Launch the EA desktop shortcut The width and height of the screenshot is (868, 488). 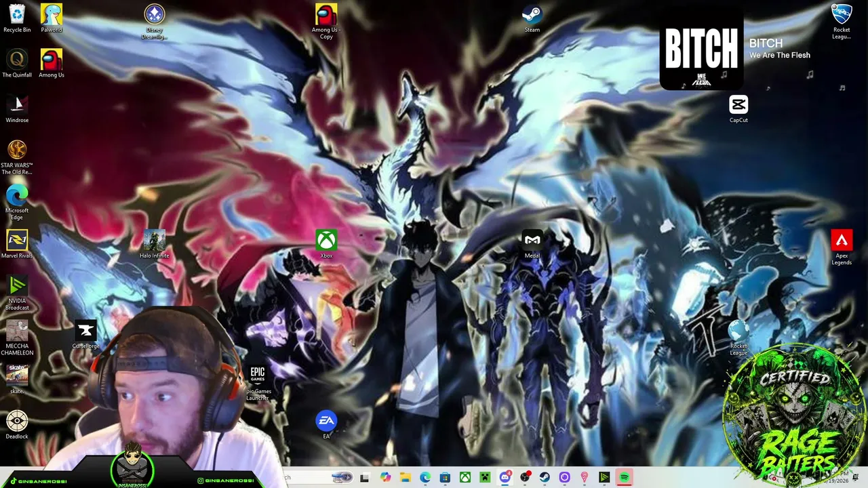point(326,425)
